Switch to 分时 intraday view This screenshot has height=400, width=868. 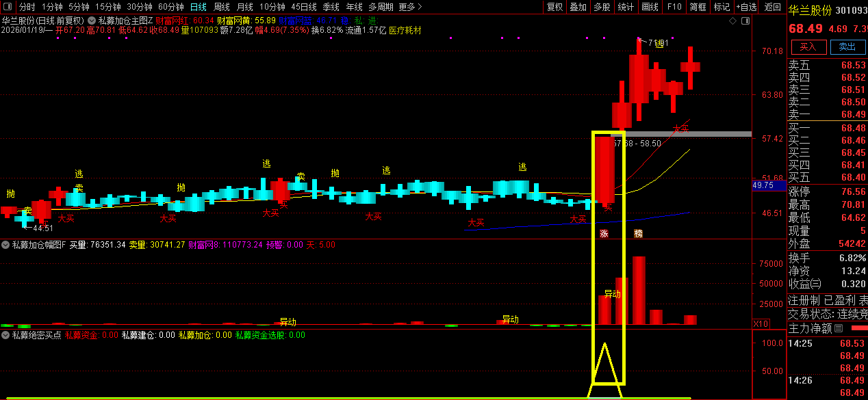27,7
